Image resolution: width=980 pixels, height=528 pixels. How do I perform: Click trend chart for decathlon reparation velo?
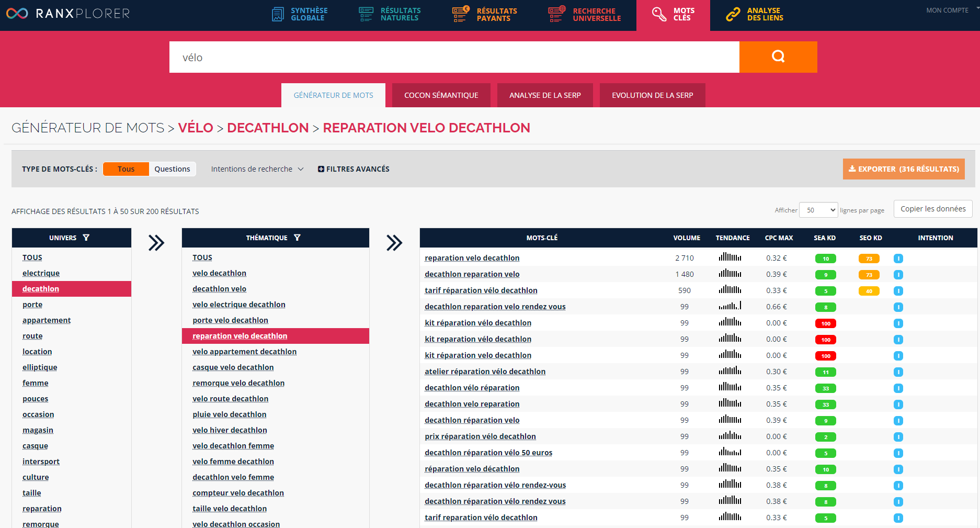(x=730, y=273)
